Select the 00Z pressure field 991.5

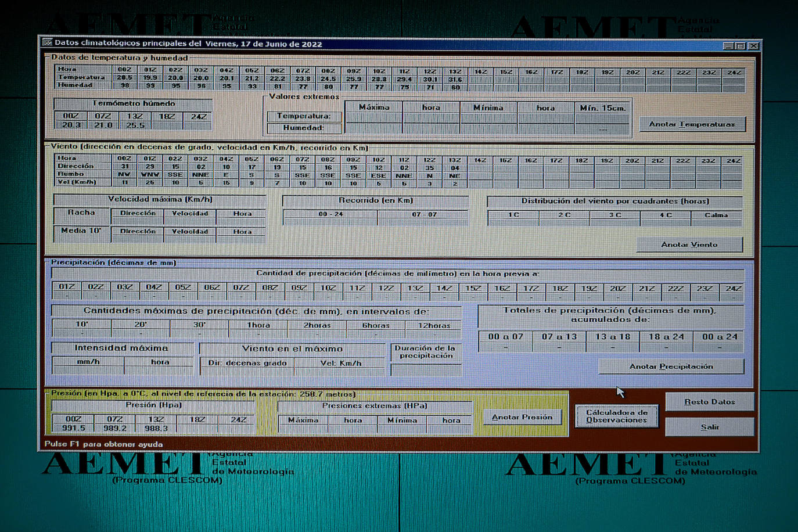point(73,428)
